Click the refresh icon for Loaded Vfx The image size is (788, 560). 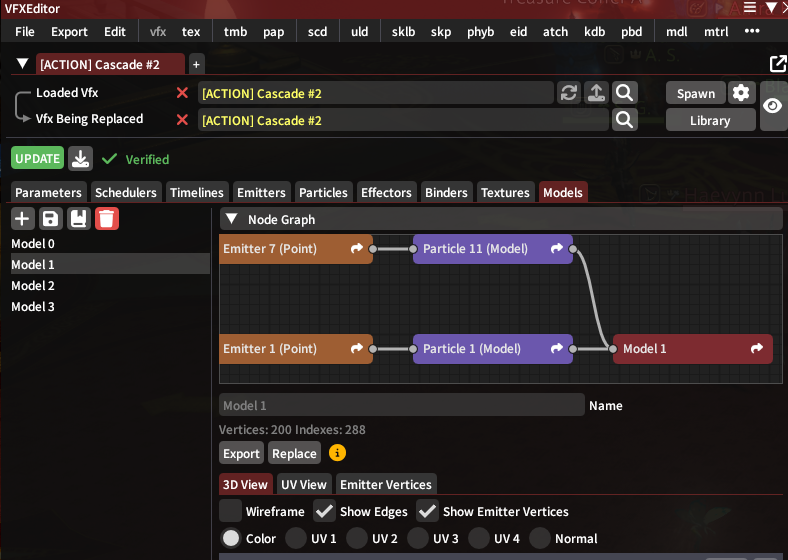click(568, 93)
